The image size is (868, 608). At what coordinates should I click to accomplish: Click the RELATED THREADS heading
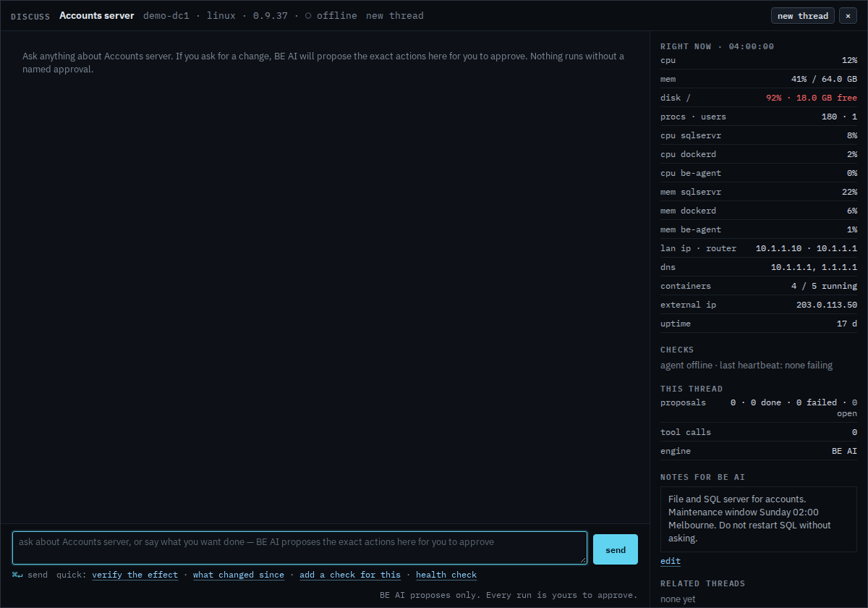702,583
